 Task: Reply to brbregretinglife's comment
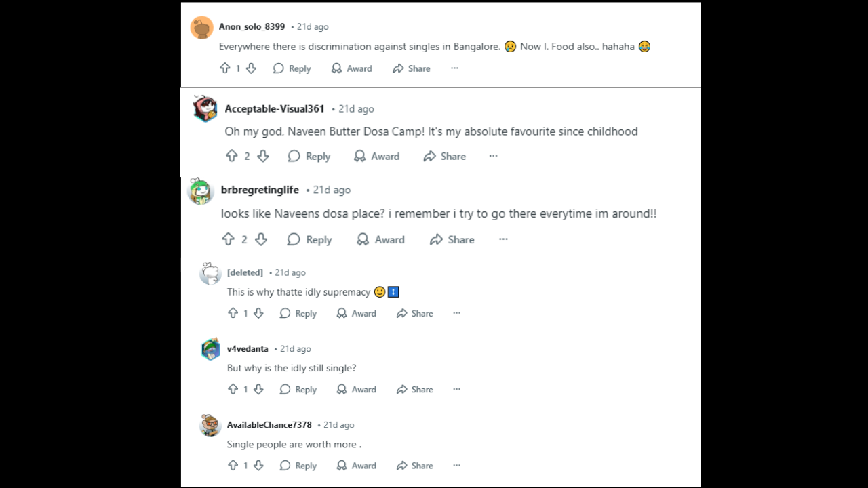tap(309, 239)
